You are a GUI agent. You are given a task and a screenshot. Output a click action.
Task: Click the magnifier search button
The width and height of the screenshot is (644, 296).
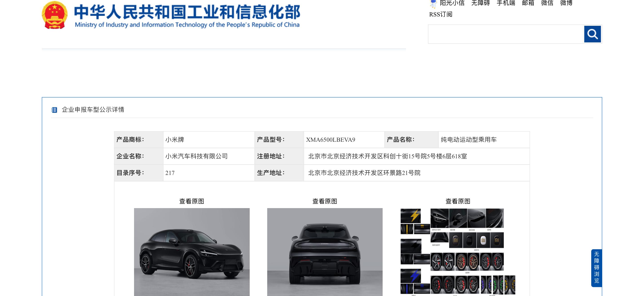[592, 34]
